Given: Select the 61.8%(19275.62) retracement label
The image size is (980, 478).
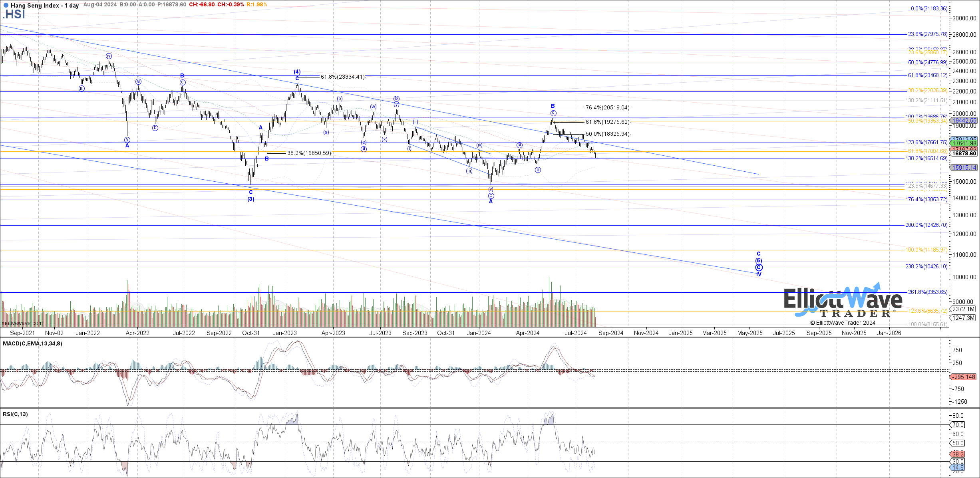Looking at the screenshot, I should (608, 122).
